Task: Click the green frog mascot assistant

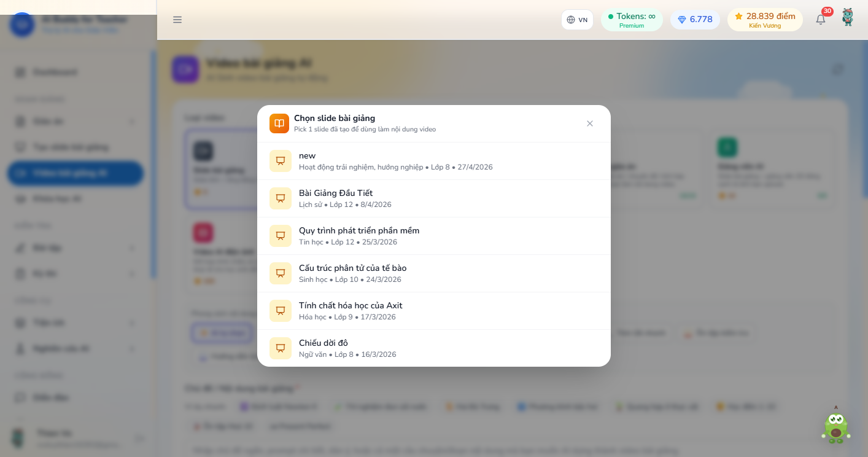Action: click(x=835, y=426)
